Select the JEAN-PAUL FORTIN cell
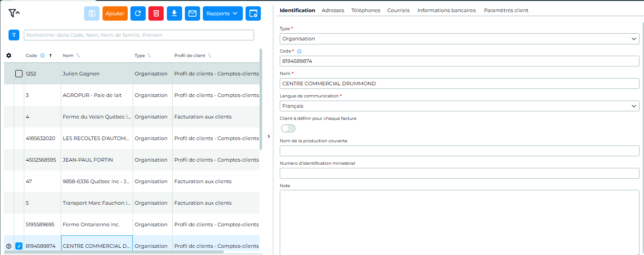644x255 pixels. pos(97,160)
